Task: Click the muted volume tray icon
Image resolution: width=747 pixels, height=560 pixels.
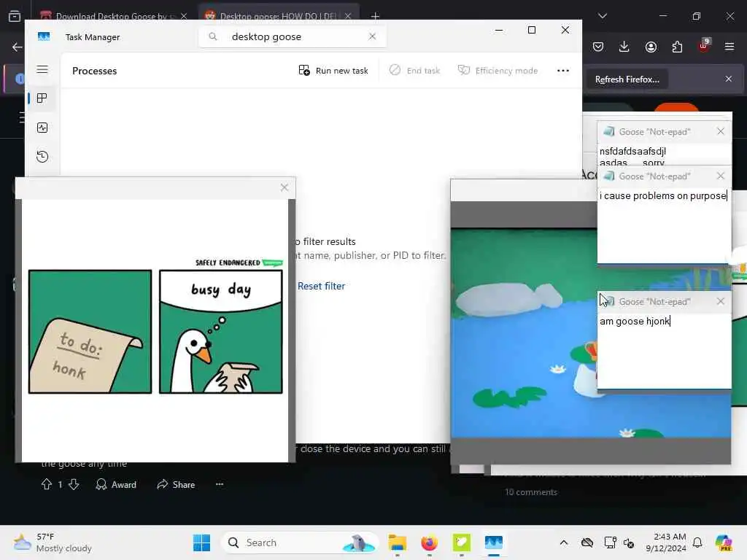Action: [629, 542]
